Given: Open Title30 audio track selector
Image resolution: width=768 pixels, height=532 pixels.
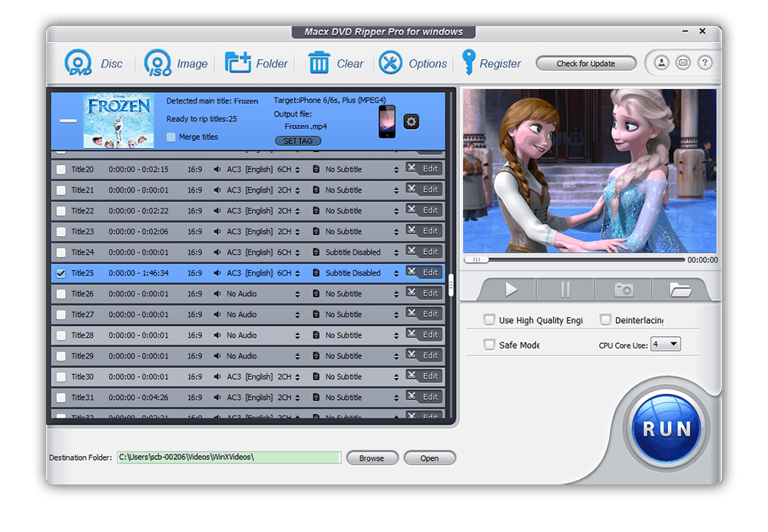Looking at the screenshot, I should [297, 377].
